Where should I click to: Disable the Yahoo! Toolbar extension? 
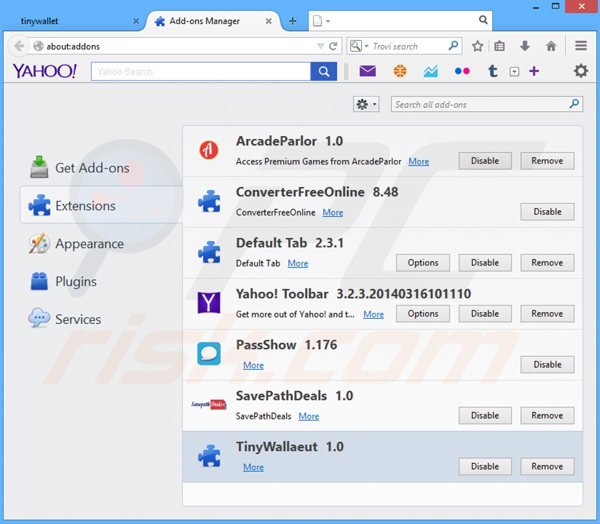[x=485, y=313]
